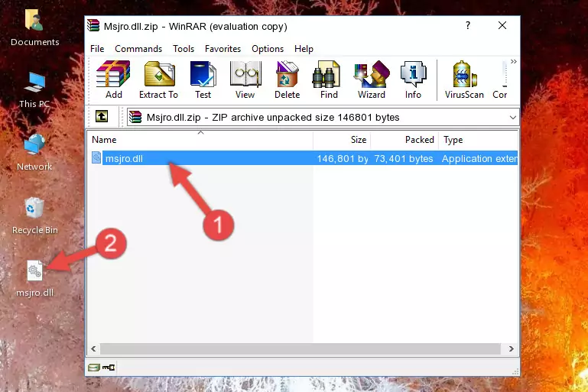This screenshot has height=392, width=588.
Task: Select the Network desktop icon
Action: pyautogui.click(x=34, y=153)
